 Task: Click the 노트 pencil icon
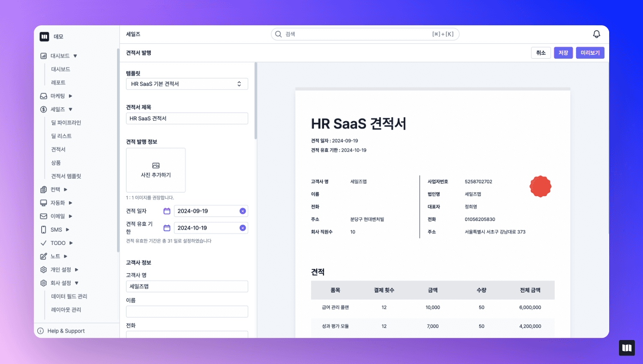click(x=43, y=256)
